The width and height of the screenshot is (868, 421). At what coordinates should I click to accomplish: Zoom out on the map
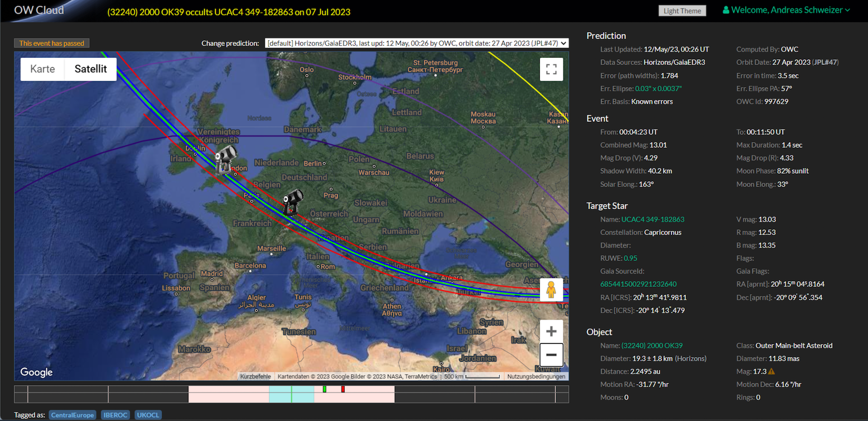coord(551,355)
